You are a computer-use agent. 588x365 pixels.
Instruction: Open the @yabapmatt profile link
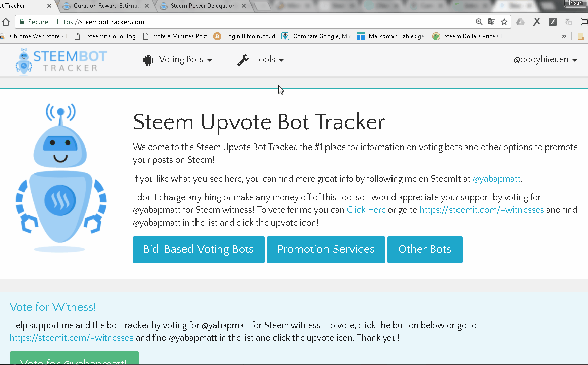[x=496, y=179]
